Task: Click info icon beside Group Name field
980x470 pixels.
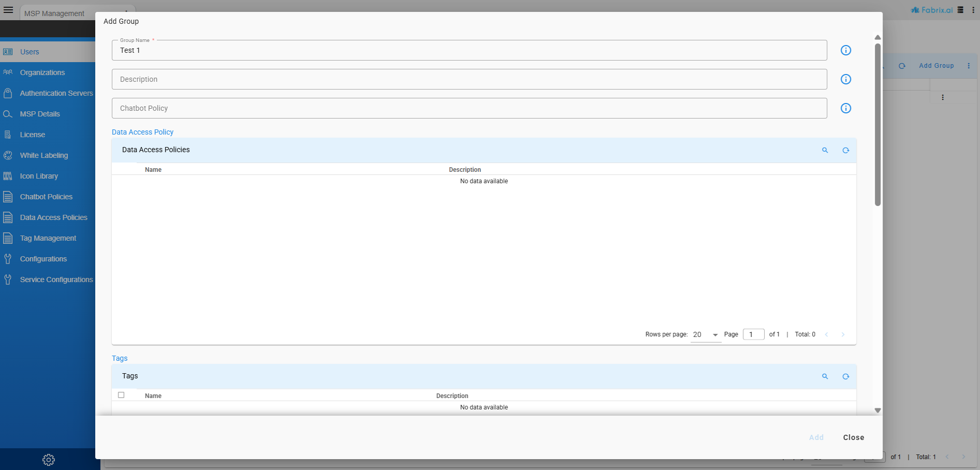Action: click(845, 50)
